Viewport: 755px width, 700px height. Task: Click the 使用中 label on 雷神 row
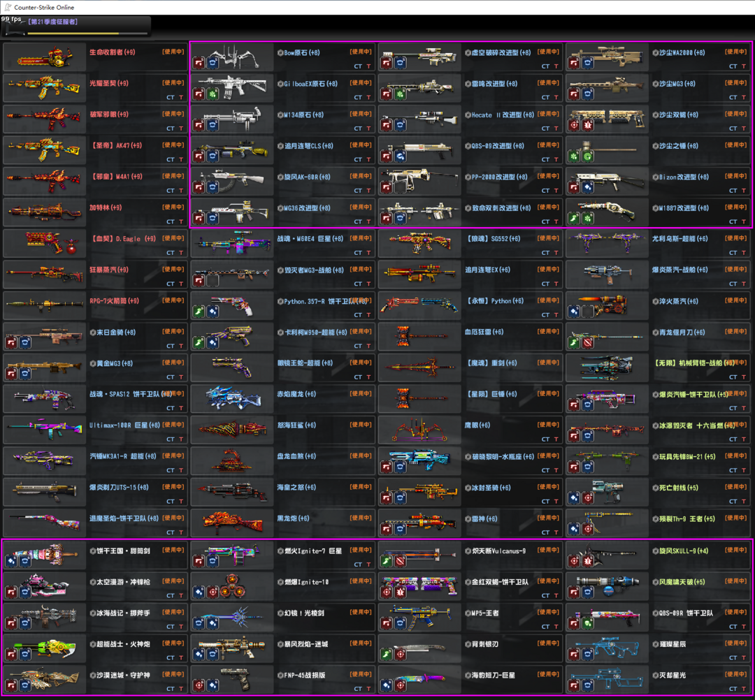tap(548, 518)
